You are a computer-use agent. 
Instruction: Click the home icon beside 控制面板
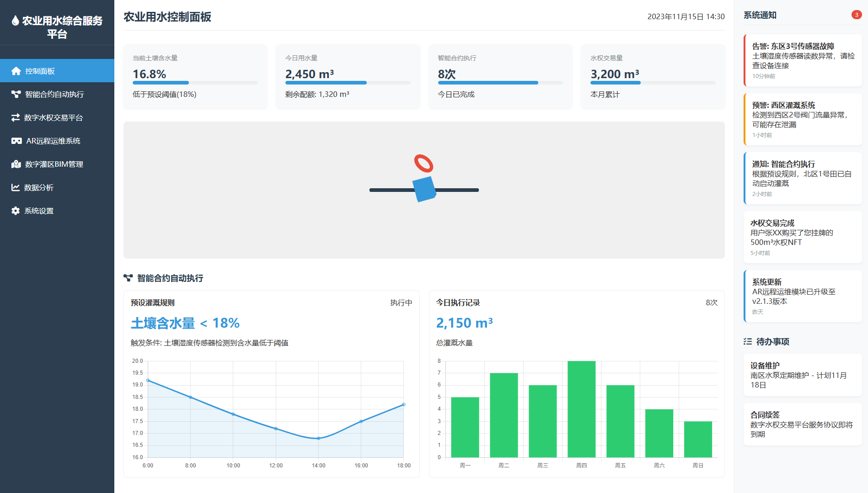(16, 71)
